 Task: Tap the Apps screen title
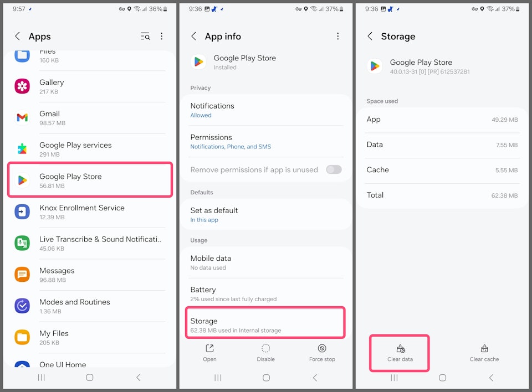tap(40, 37)
